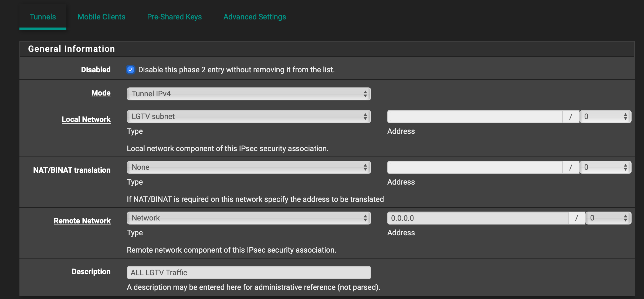Click the General Information panel header
Viewport: 644px width, 299px height.
coord(72,49)
